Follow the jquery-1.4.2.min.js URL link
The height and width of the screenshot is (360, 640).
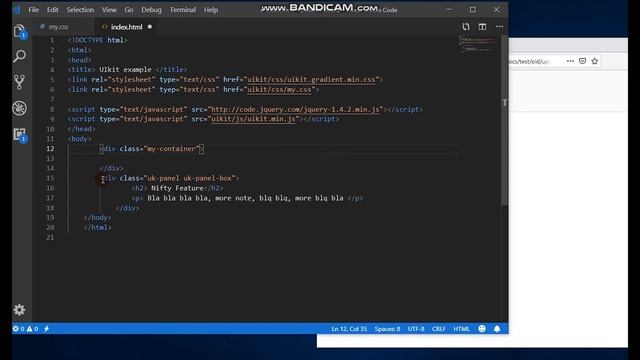coord(295,109)
